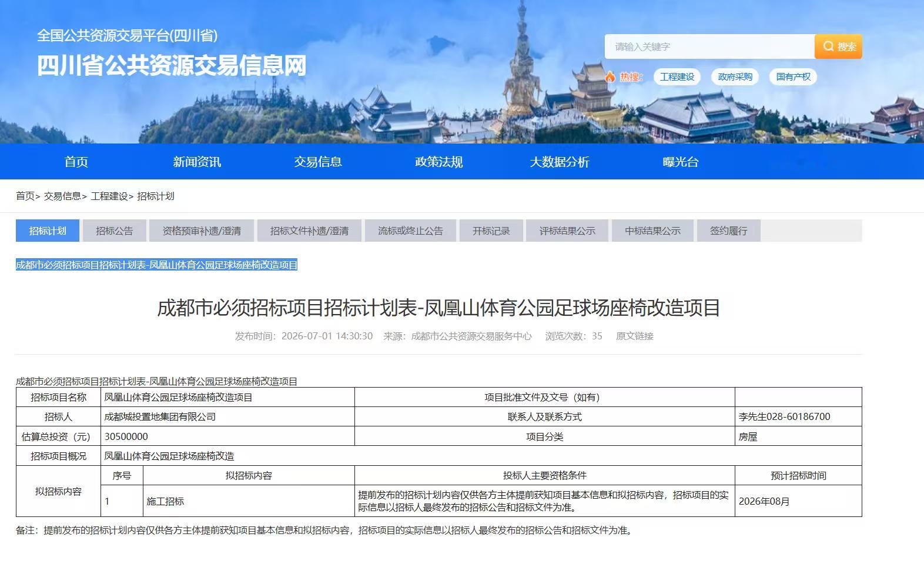Click the 2026年08月 expected bidding time cell
Image resolution: width=924 pixels, height=577 pixels.
798,501
